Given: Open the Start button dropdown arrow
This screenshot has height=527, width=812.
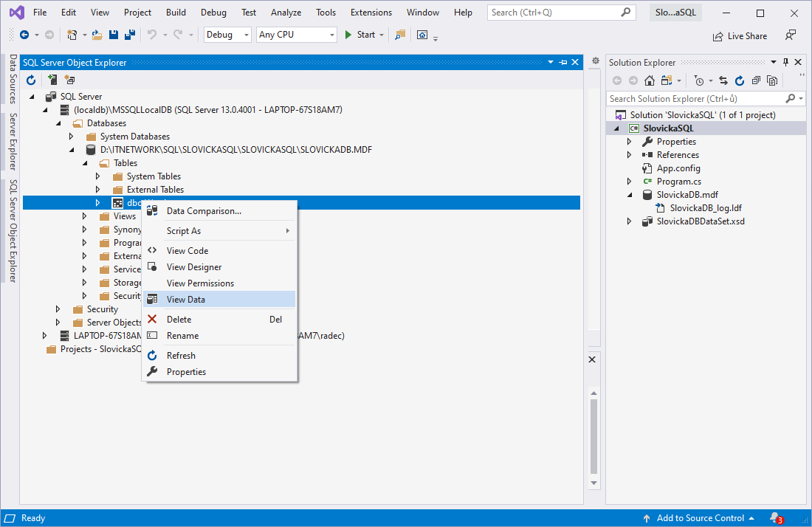Looking at the screenshot, I should pos(382,35).
